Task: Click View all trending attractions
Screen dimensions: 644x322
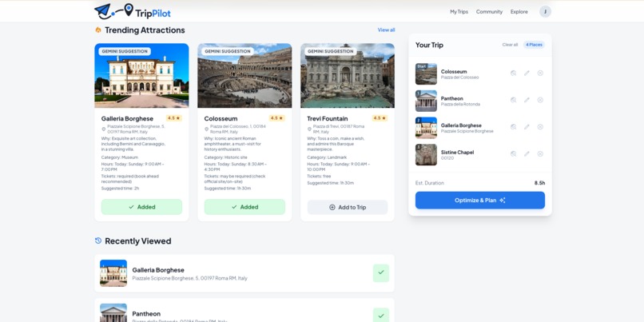Action: (x=386, y=30)
